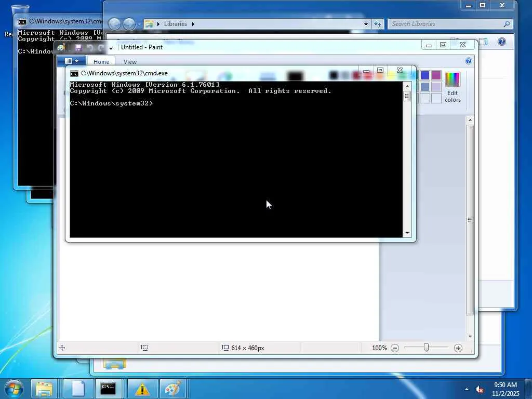Show hidden icons in the system tray
Image resolution: width=532 pixels, height=399 pixels.
pyautogui.click(x=467, y=389)
